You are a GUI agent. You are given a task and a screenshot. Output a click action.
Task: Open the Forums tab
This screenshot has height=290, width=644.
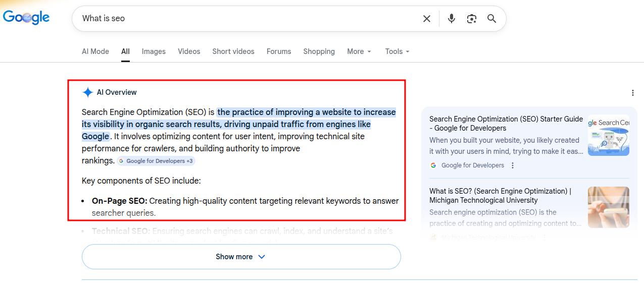coord(279,51)
